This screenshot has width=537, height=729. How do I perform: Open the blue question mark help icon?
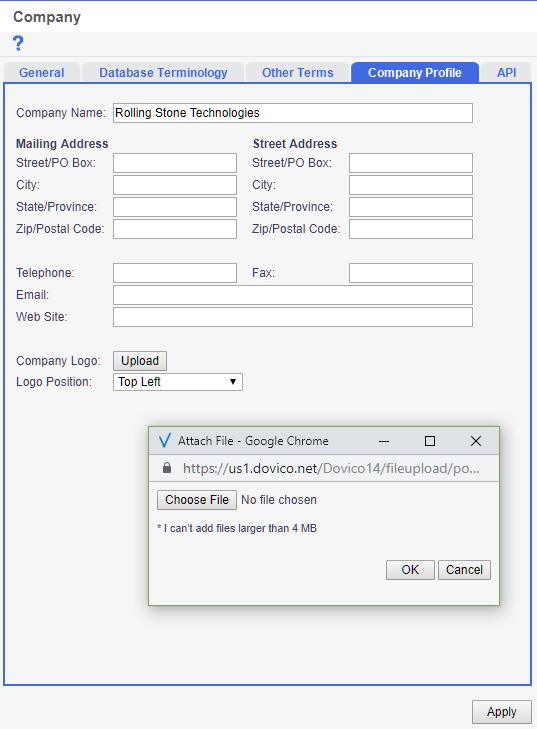pyautogui.click(x=18, y=44)
